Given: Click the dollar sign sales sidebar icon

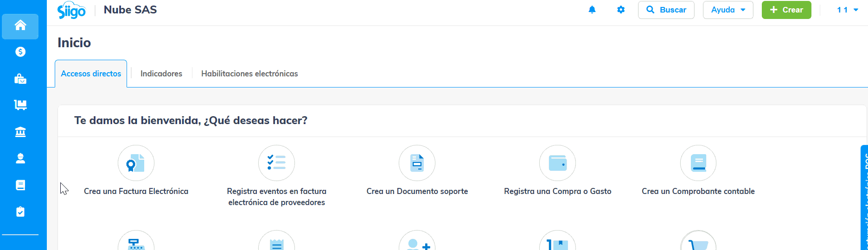Looking at the screenshot, I should 20,52.
